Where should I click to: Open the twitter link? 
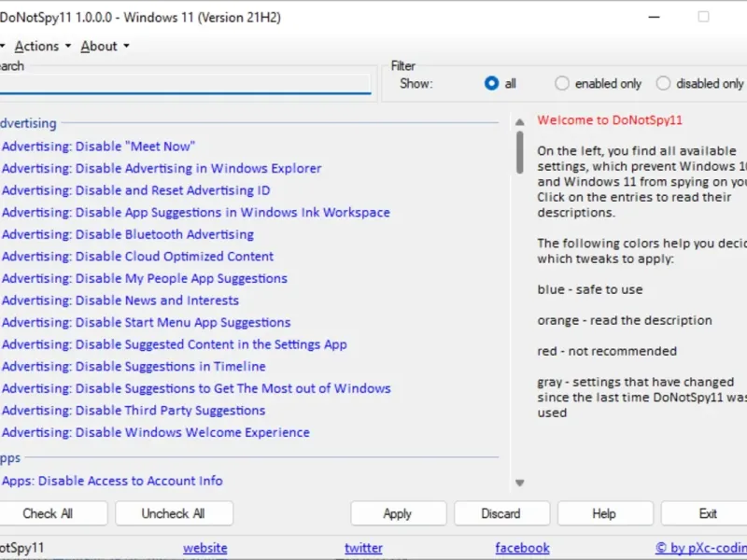(x=363, y=548)
